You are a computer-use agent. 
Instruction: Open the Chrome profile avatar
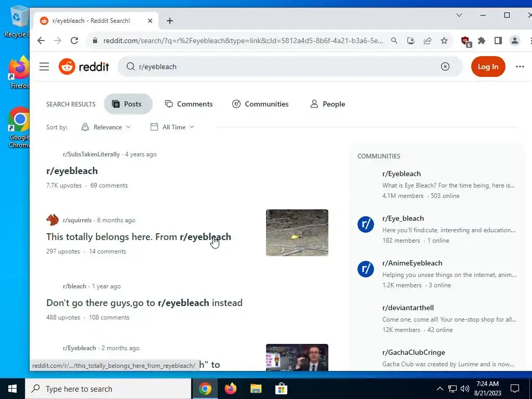[x=515, y=41]
